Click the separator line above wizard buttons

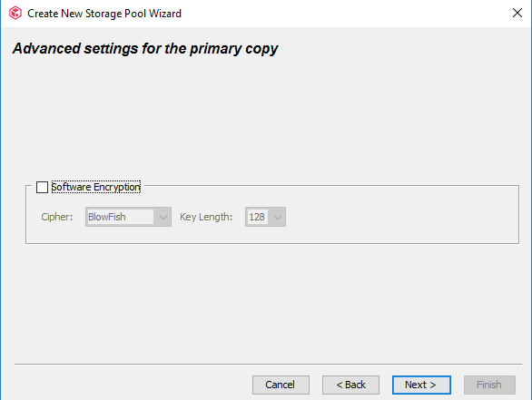pos(268,365)
